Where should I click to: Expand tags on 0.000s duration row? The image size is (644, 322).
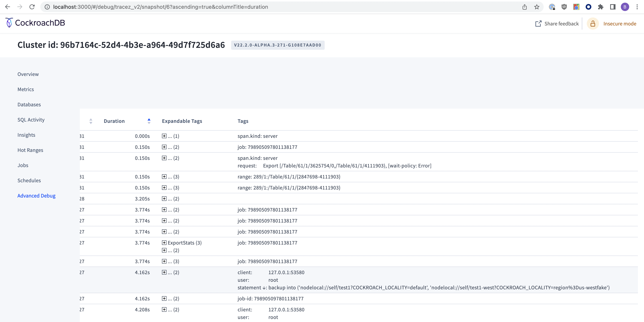click(x=164, y=136)
